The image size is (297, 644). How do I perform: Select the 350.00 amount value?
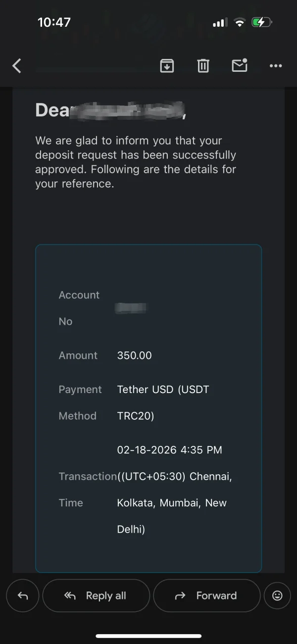134,355
